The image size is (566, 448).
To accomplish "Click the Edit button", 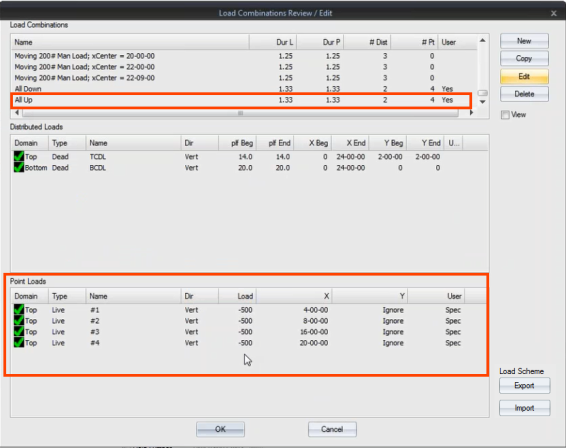I will (524, 77).
